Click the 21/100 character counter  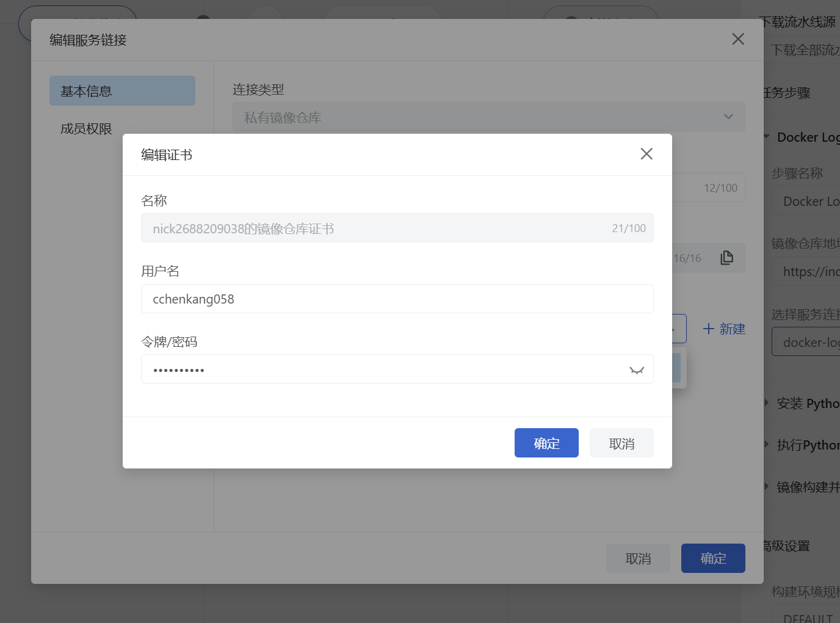click(x=629, y=228)
